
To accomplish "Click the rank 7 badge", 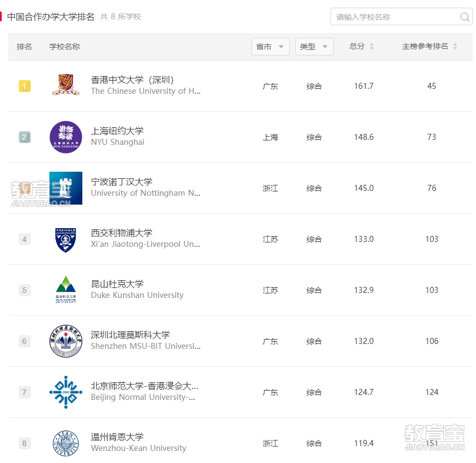I will (25, 392).
